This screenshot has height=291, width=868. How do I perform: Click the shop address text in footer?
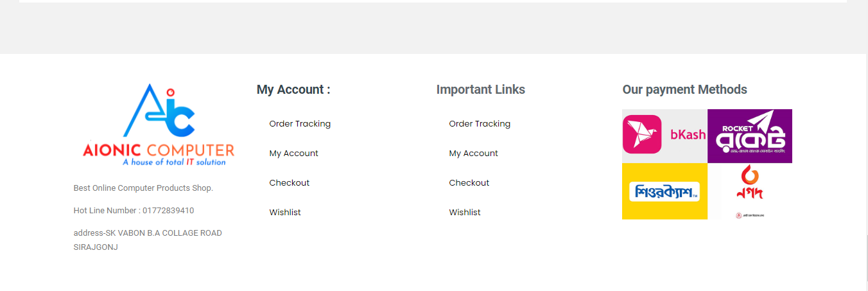[x=148, y=240]
